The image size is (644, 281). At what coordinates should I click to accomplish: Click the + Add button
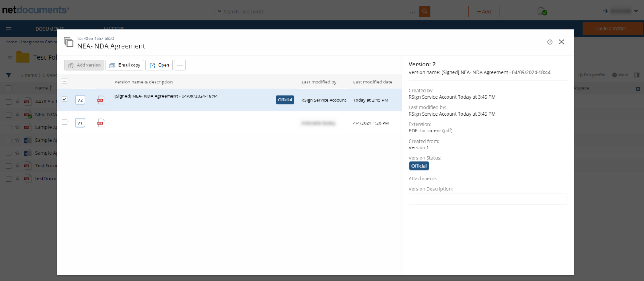tap(483, 11)
